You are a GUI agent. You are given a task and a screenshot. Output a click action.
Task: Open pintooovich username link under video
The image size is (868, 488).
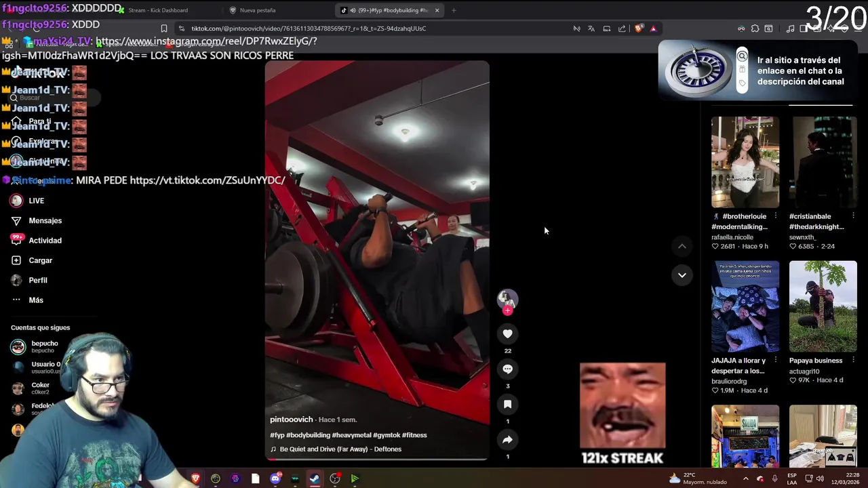pyautogui.click(x=292, y=420)
